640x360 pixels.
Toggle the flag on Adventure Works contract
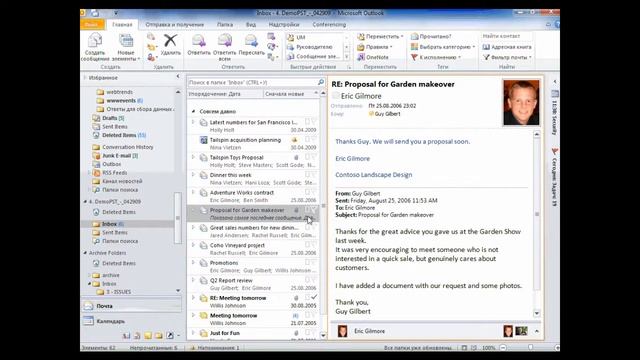(314, 192)
